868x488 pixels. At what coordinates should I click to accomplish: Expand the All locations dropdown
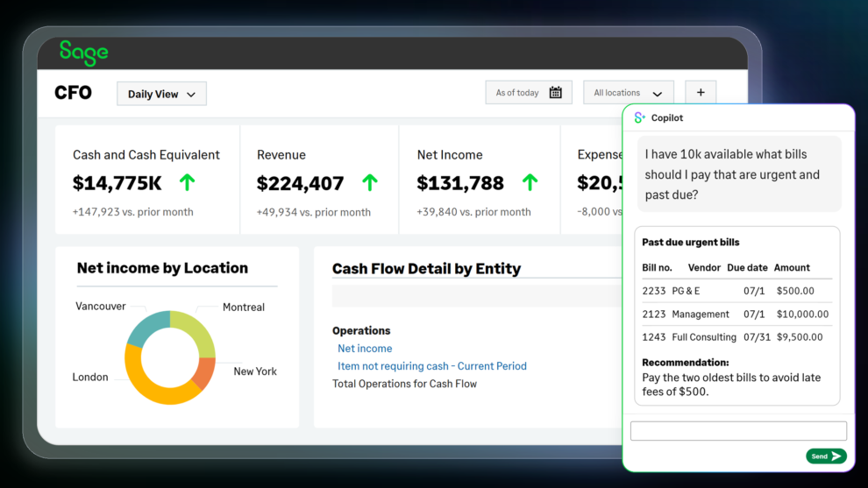[629, 92]
